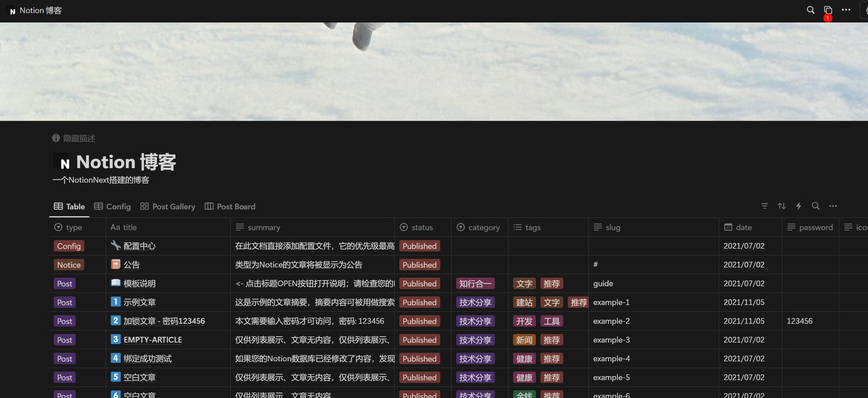Open the EMPTY-ARTICLE page title
This screenshot has height=398, width=868.
point(153,340)
